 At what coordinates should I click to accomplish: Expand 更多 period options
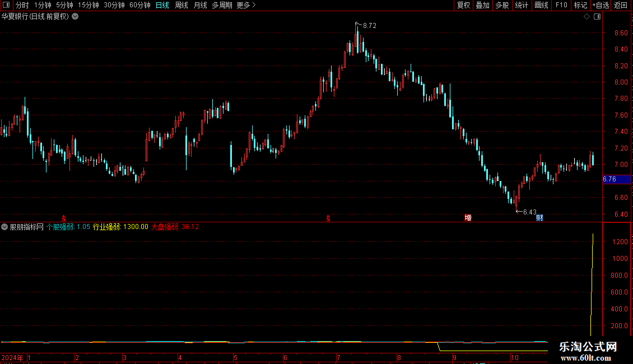click(246, 5)
